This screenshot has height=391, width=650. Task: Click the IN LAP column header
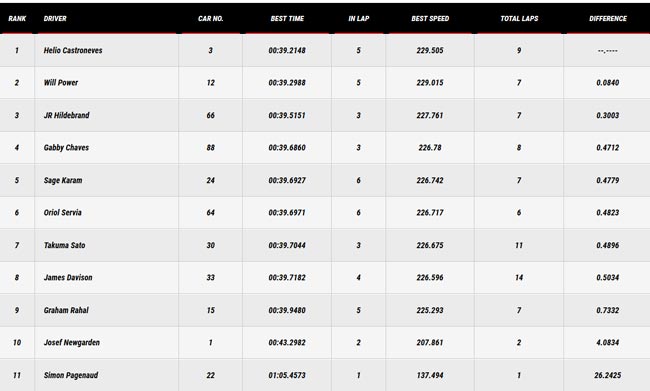click(x=359, y=19)
